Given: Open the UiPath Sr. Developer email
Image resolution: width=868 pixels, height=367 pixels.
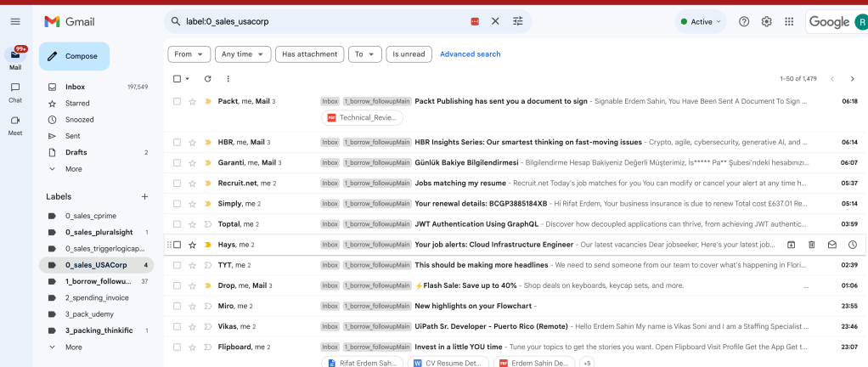Looking at the screenshot, I should 513,326.
